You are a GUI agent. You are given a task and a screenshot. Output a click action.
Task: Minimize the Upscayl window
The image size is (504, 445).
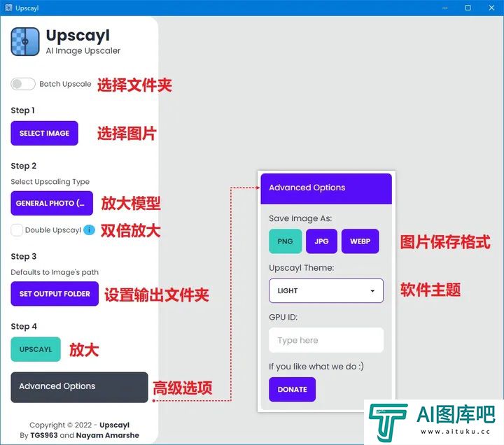click(x=445, y=8)
